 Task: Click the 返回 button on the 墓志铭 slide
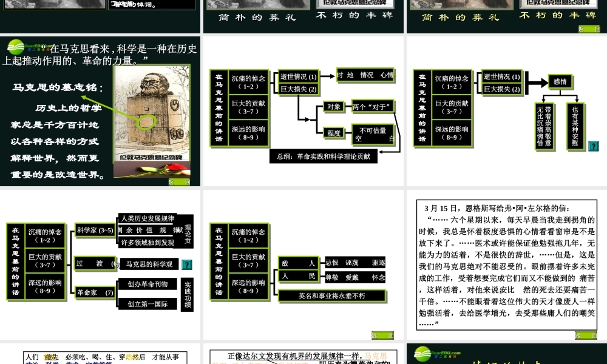(x=179, y=182)
